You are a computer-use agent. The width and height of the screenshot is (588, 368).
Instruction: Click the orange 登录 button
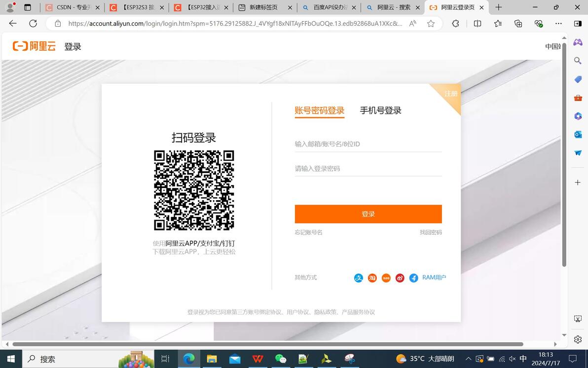pyautogui.click(x=368, y=214)
